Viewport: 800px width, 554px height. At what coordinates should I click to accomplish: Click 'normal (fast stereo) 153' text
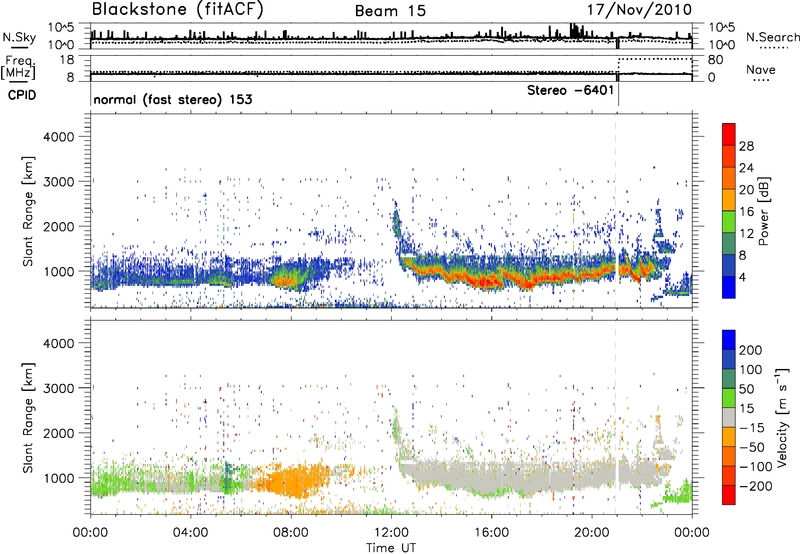pos(172,99)
